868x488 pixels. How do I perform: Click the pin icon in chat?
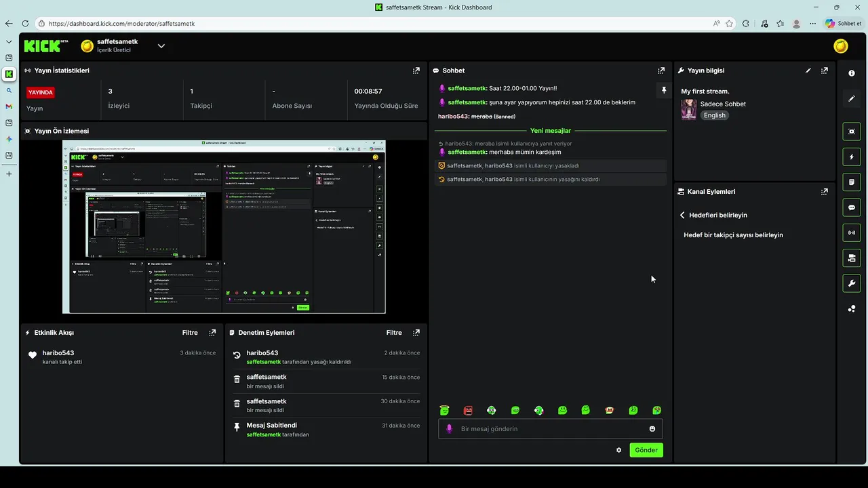point(664,89)
